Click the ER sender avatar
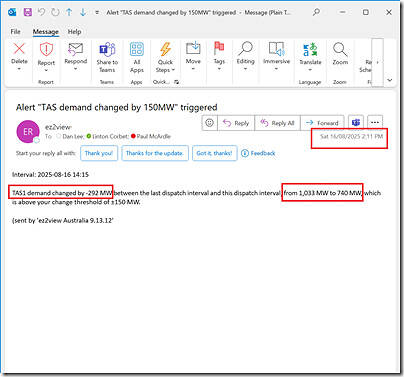Image resolution: width=404 pixels, height=377 pixels. tap(28, 132)
